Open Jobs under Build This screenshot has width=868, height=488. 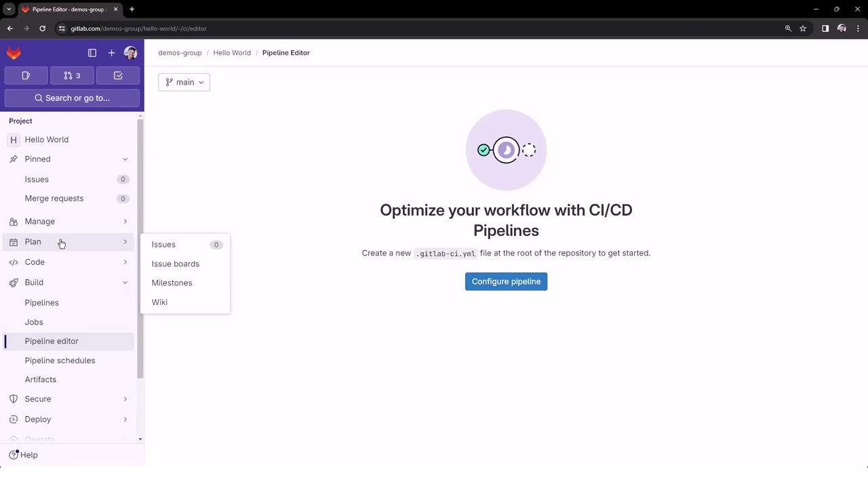click(69, 323)
